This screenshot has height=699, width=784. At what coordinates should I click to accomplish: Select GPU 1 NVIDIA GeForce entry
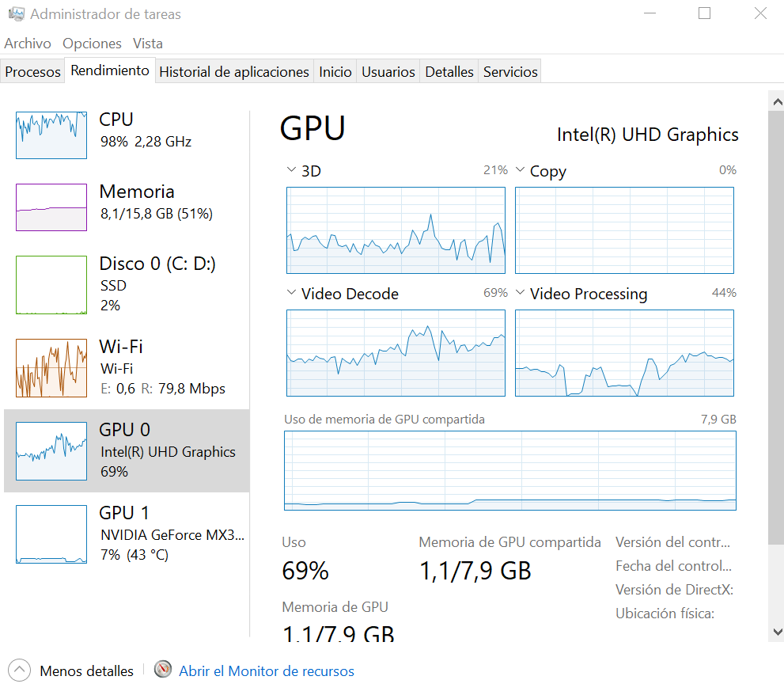tap(127, 534)
